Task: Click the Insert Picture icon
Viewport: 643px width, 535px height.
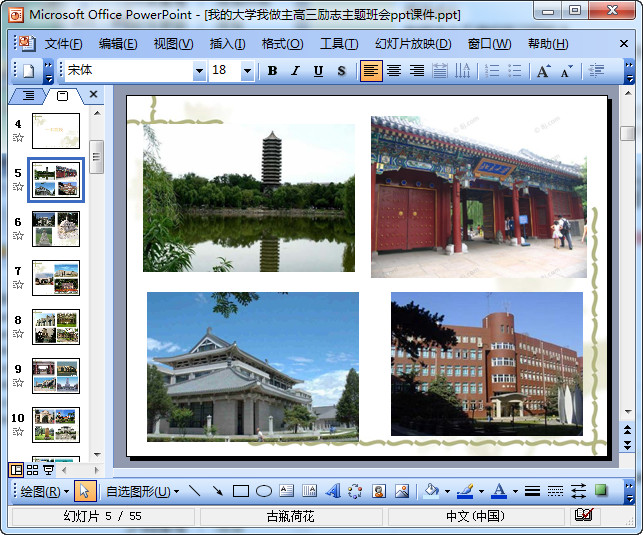Action: click(x=402, y=491)
